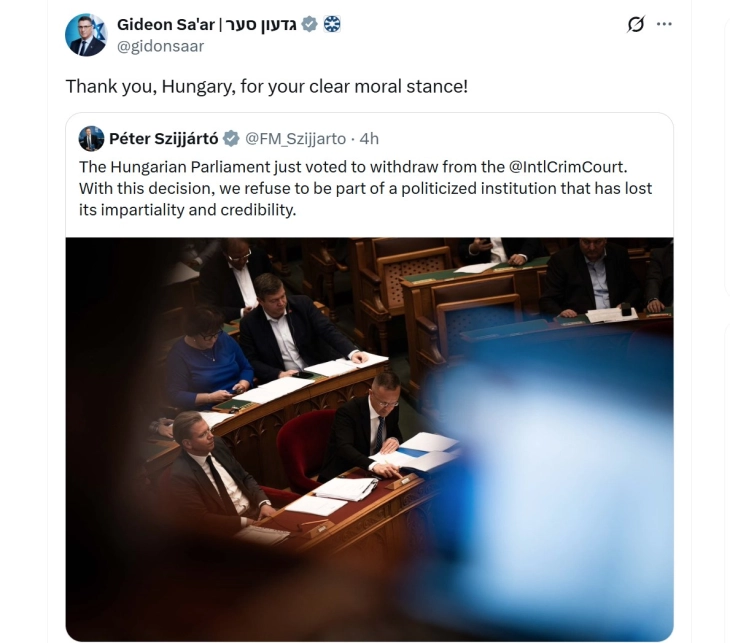Click the 4h timestamp on quoted post
730x643 pixels.
tap(369, 139)
